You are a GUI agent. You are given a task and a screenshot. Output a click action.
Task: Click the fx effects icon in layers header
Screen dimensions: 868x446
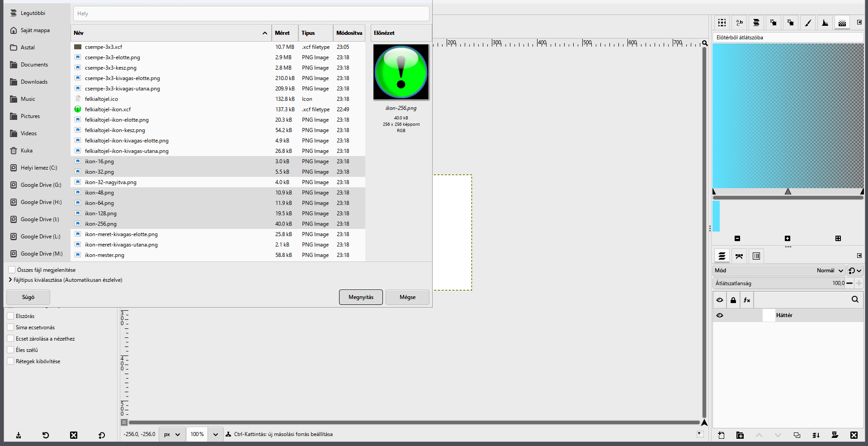pos(747,300)
